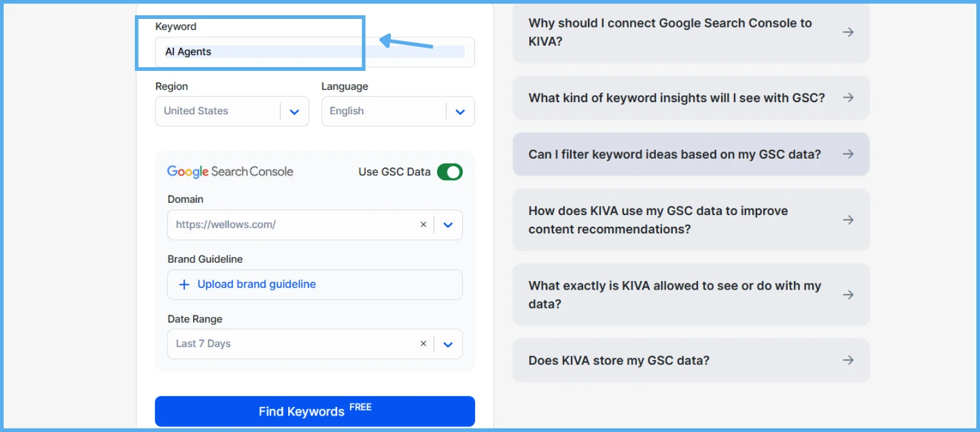Click arrow for content recommendations question
The width and height of the screenshot is (980, 432).
848,220
